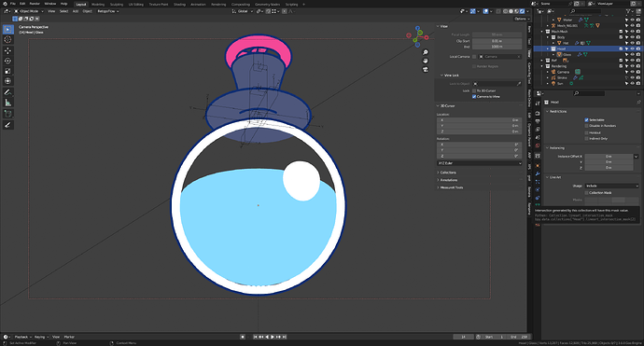
Task: Toggle the Camera to View checkbox
Action: click(x=474, y=96)
